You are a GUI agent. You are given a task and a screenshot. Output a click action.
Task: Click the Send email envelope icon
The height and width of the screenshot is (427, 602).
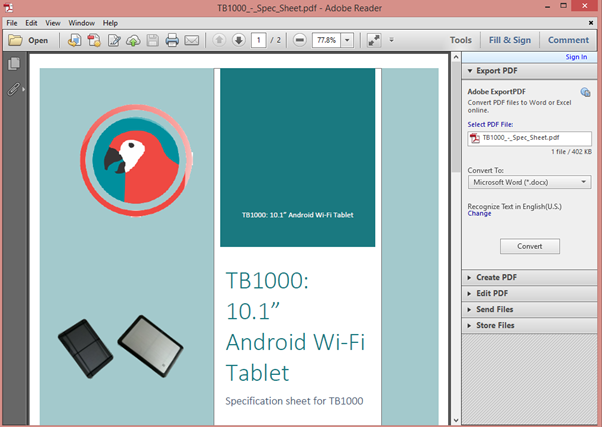192,41
